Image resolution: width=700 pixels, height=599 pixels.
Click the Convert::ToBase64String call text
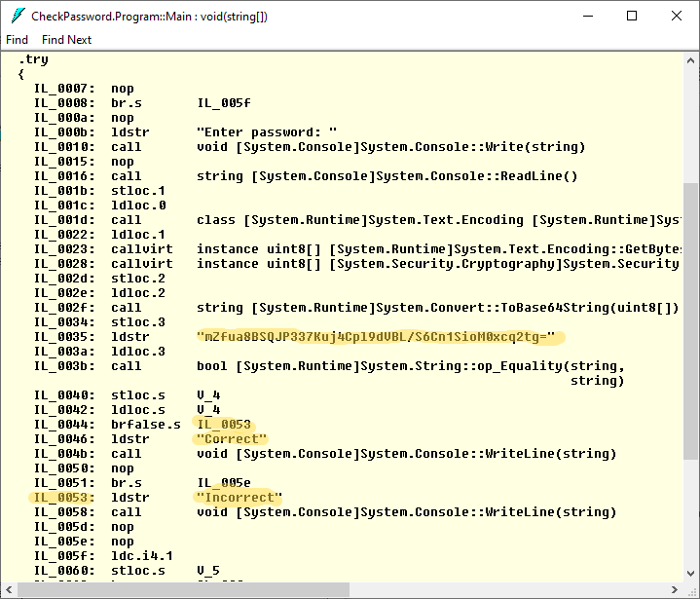point(438,308)
